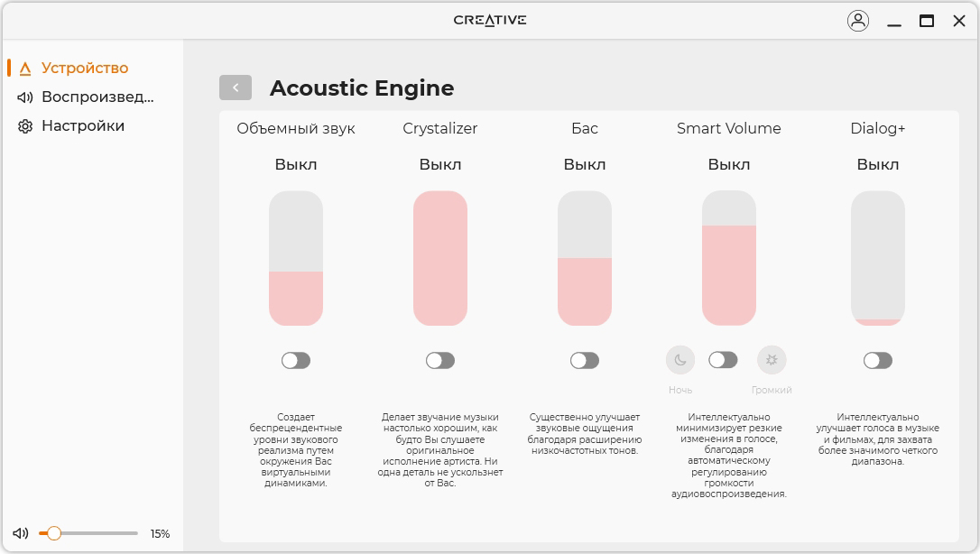Click the Воспроизведение speaker sidebar icon
The height and width of the screenshot is (554, 980).
(25, 97)
